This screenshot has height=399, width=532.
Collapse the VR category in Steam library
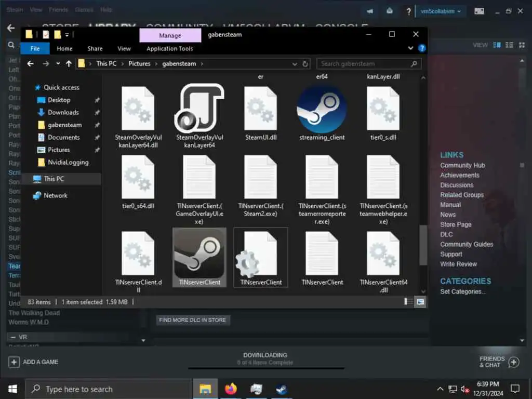[x=13, y=337]
